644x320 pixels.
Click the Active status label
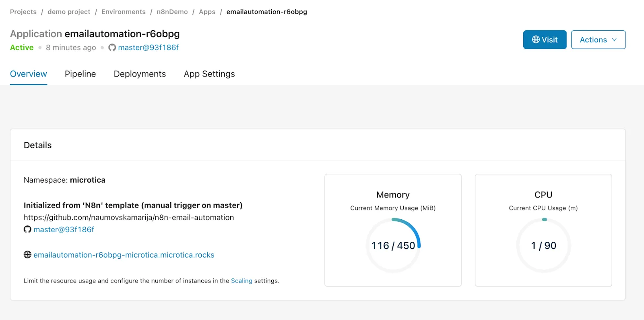pos(22,48)
